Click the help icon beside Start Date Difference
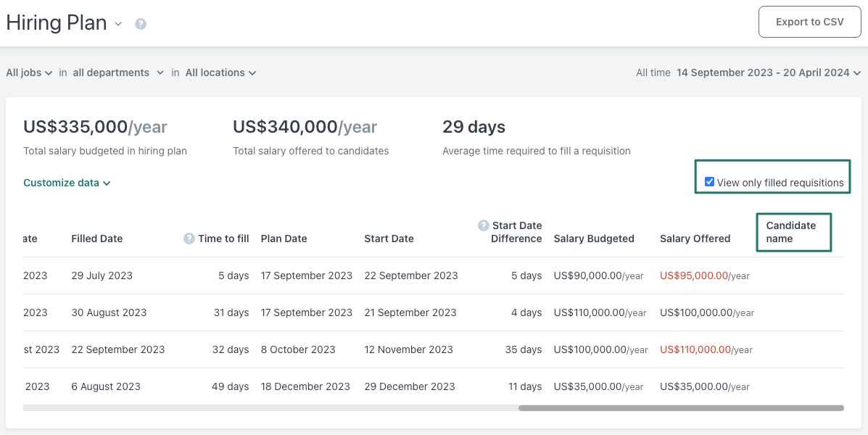Image resolution: width=868 pixels, height=435 pixels. coord(484,225)
